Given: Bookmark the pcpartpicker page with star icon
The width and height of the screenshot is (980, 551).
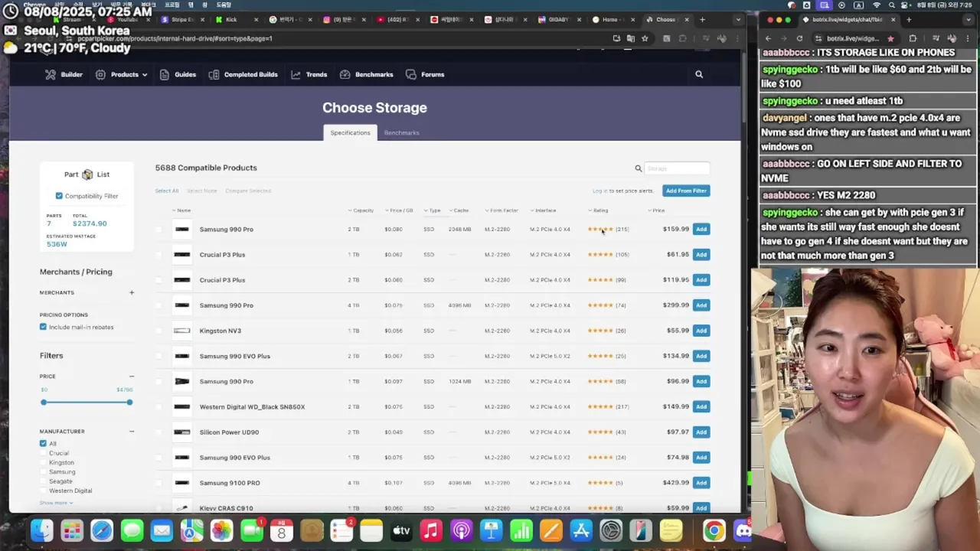Looking at the screenshot, I should pyautogui.click(x=645, y=38).
